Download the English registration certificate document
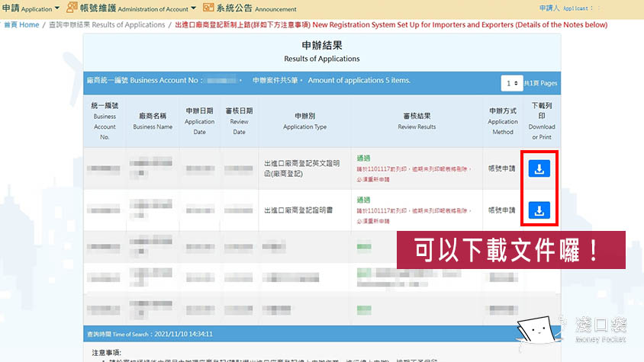Viewport: 644px width, 362px height. click(539, 168)
